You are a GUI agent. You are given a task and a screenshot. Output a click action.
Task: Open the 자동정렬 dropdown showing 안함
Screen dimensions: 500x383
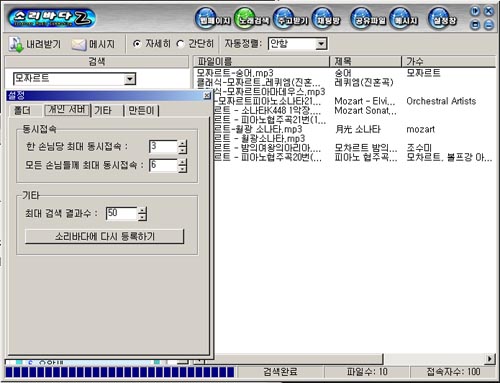tap(298, 44)
